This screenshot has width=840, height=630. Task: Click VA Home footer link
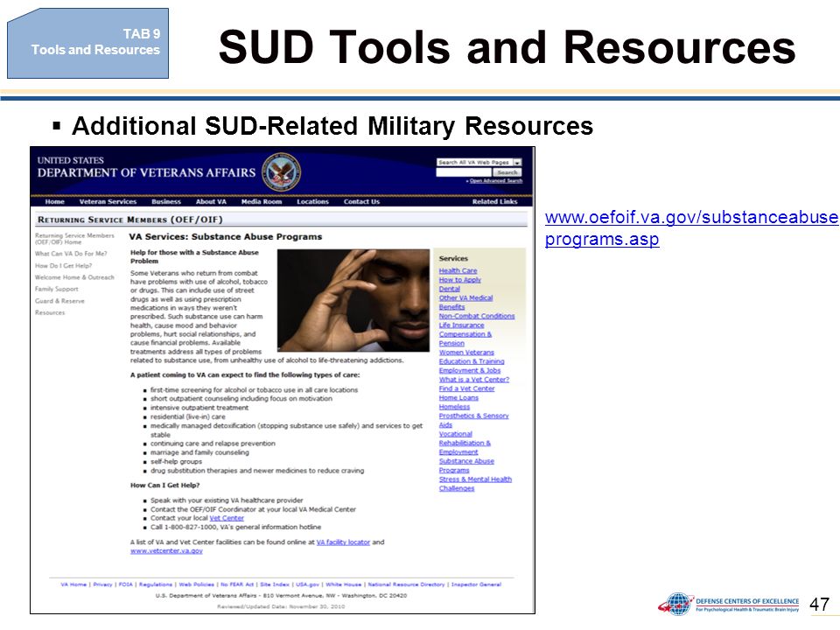(73, 585)
